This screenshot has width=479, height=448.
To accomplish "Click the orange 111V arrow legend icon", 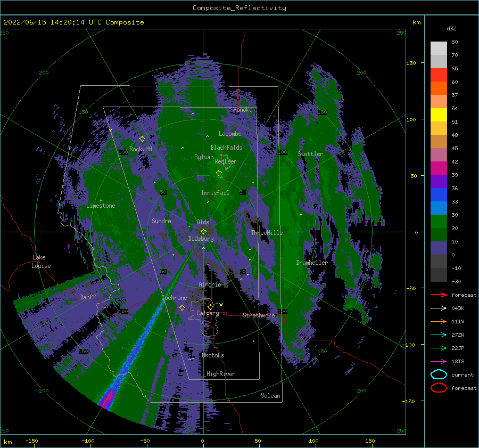I will (x=439, y=321).
